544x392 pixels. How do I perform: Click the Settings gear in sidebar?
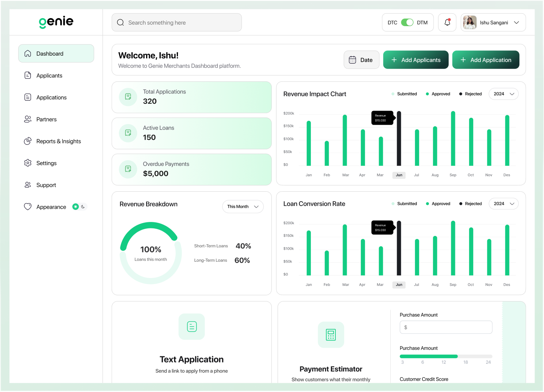[x=28, y=163]
